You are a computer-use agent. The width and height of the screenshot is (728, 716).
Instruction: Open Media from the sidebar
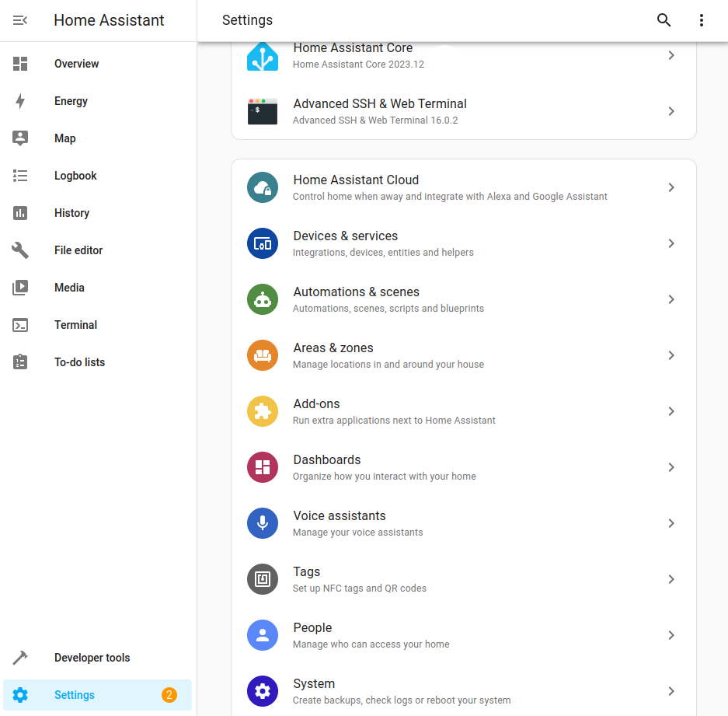(97, 288)
